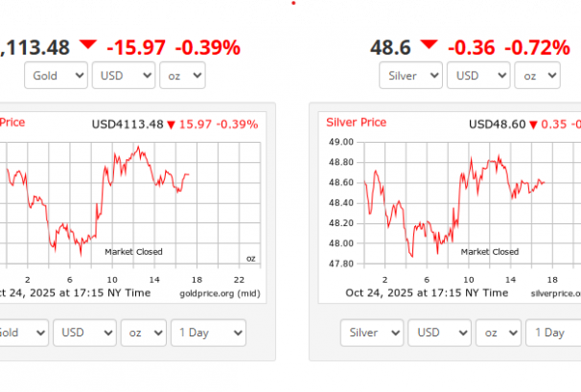Image resolution: width=581 pixels, height=392 pixels.
Task: Expand oz dropdown below the silver chart
Action: pos(499,333)
